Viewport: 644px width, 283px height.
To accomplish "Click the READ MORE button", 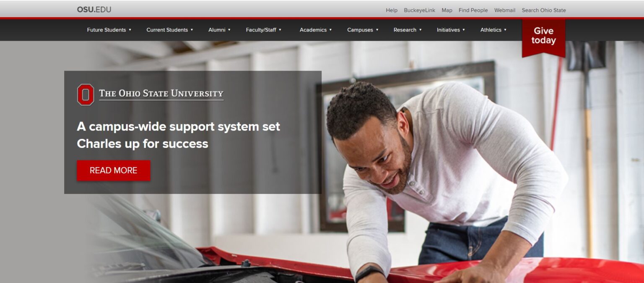I will pos(113,170).
